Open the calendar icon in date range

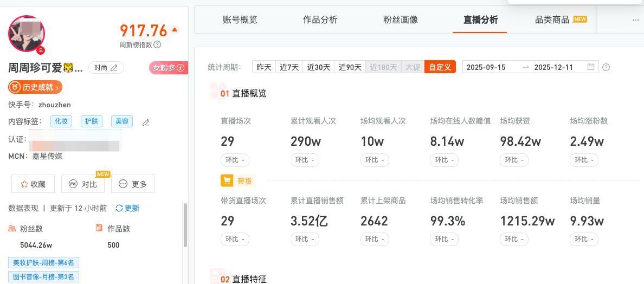(x=591, y=67)
